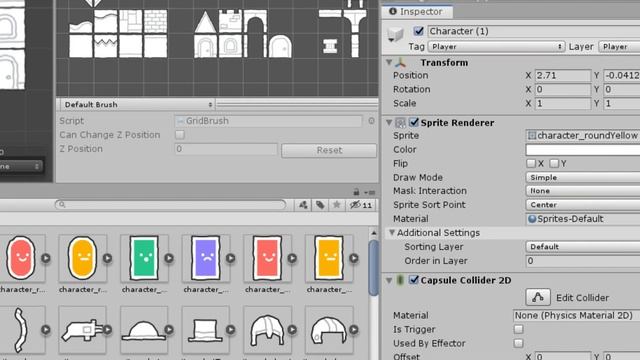Select the yellow round character sprite

[x=82, y=258]
